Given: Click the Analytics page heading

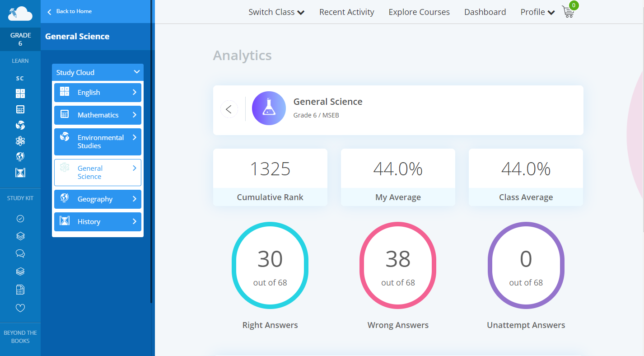Looking at the screenshot, I should 243,56.
